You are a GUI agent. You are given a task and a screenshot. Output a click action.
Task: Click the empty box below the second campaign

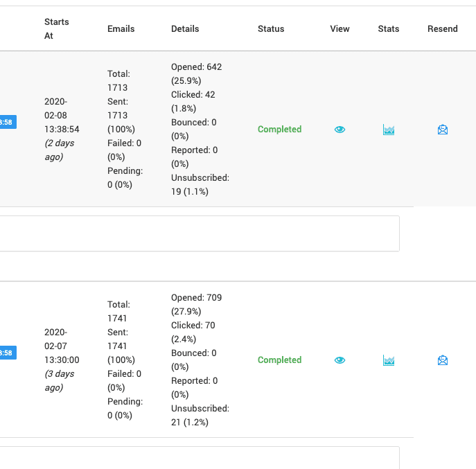[x=199, y=457]
